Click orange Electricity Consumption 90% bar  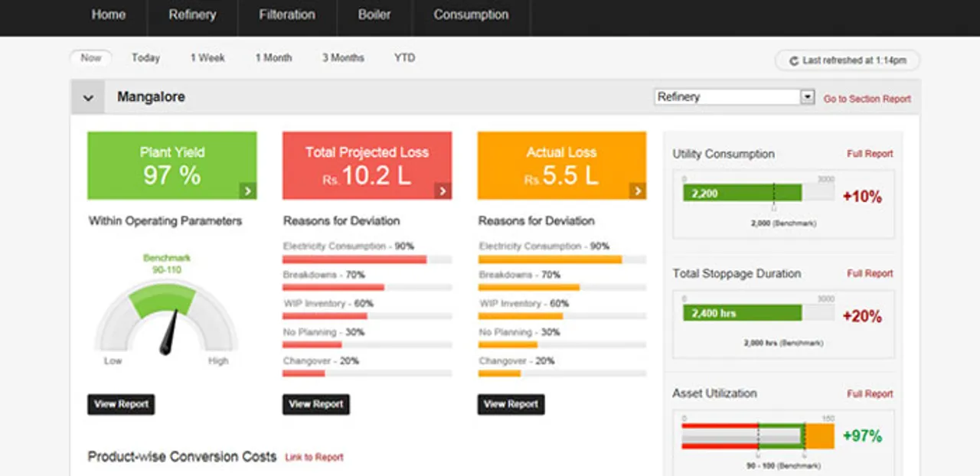pyautogui.click(x=562, y=260)
